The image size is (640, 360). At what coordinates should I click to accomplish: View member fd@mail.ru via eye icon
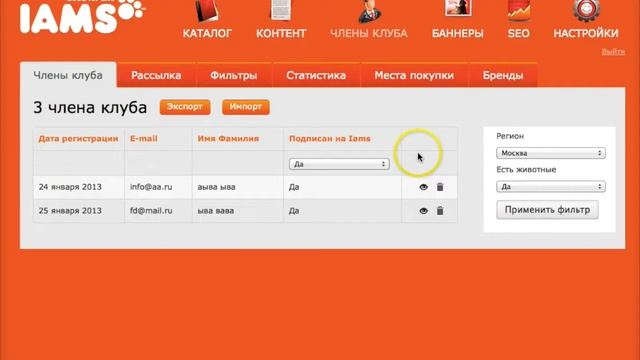424,211
